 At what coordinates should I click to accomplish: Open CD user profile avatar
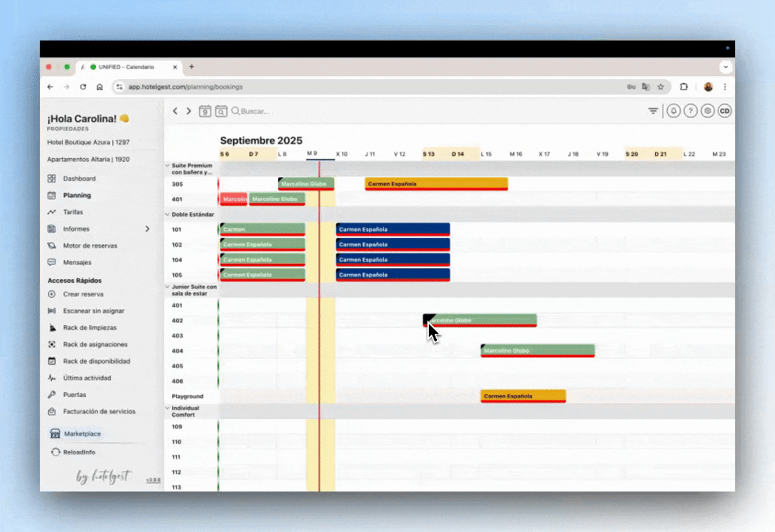[725, 111]
